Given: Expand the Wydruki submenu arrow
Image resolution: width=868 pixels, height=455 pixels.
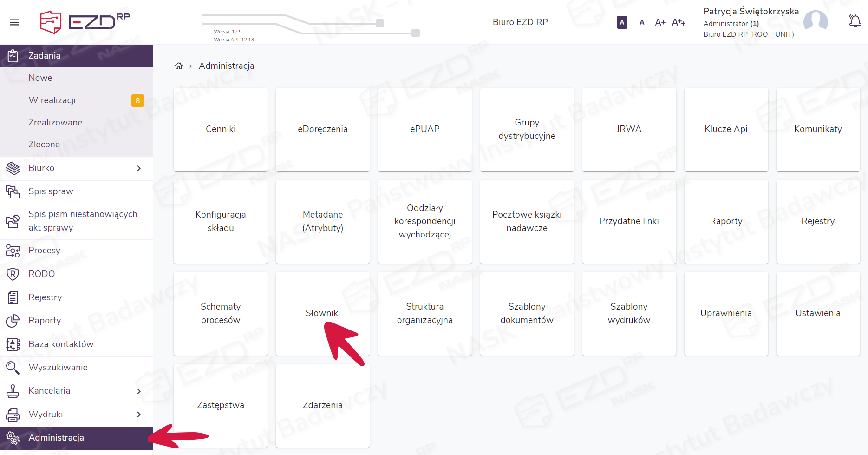Looking at the screenshot, I should point(139,415).
